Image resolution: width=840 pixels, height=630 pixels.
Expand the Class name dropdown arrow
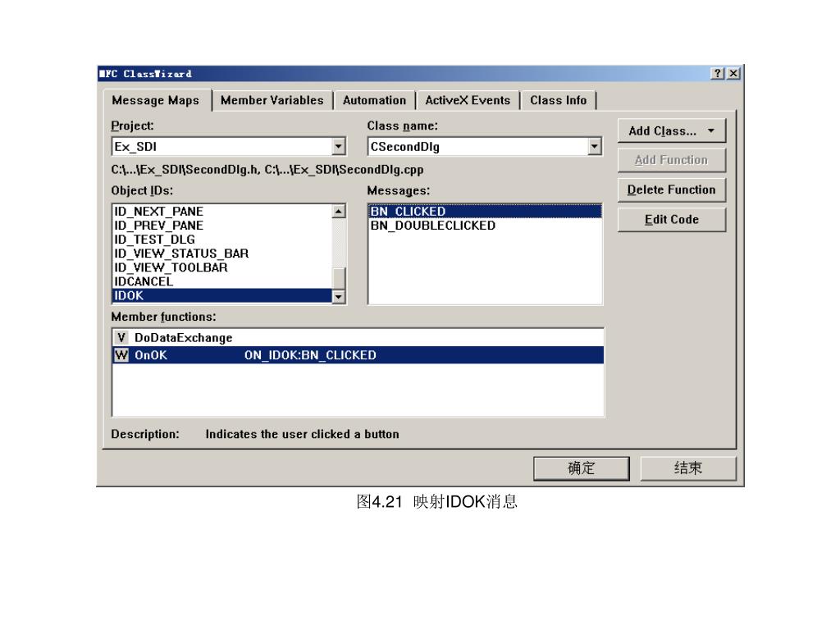594,146
